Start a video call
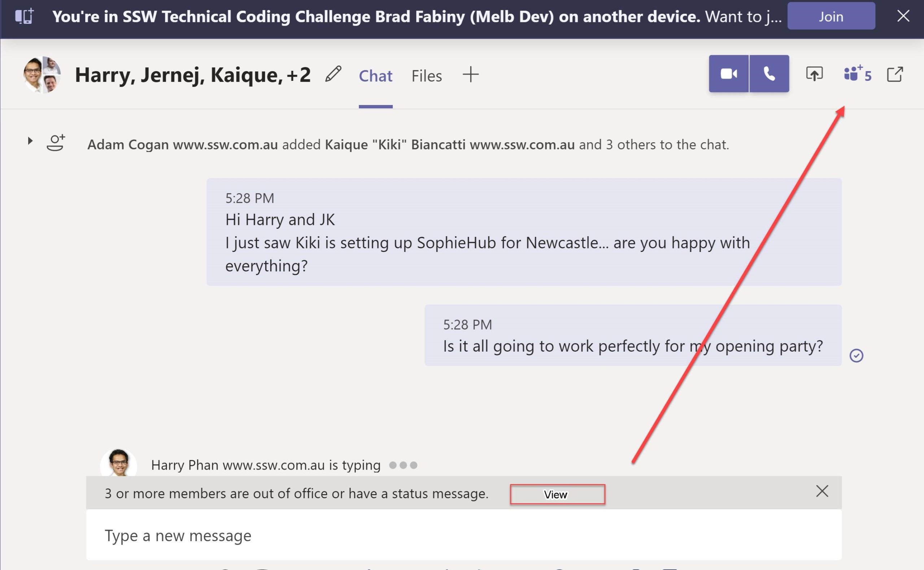Screen dimensions: 924x570 pyautogui.click(x=728, y=74)
